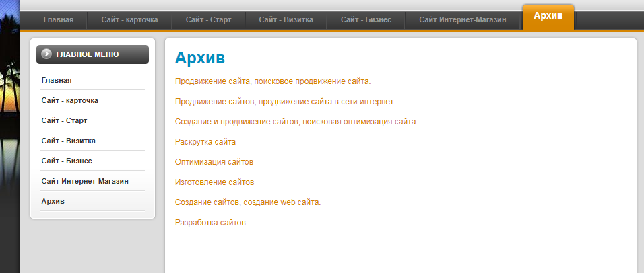The image size is (644, 273).
Task: Select Сайт - Старт from sidebar menu
Action: (64, 120)
